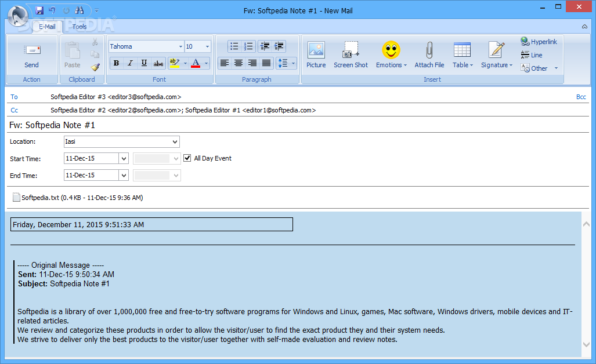Insert a Picture
Image resolution: width=596 pixels, height=364 pixels.
pyautogui.click(x=316, y=55)
